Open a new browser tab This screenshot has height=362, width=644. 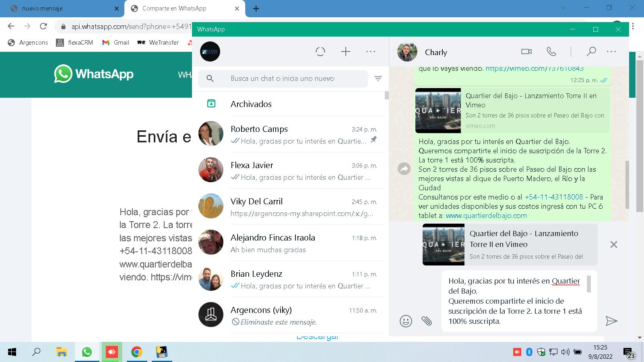pos(256,8)
